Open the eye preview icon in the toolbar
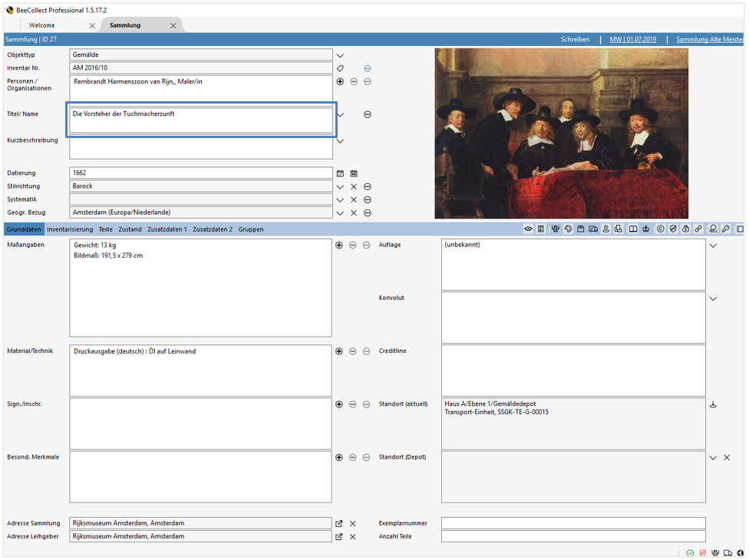Image resolution: width=749 pixels, height=560 pixels. click(528, 229)
